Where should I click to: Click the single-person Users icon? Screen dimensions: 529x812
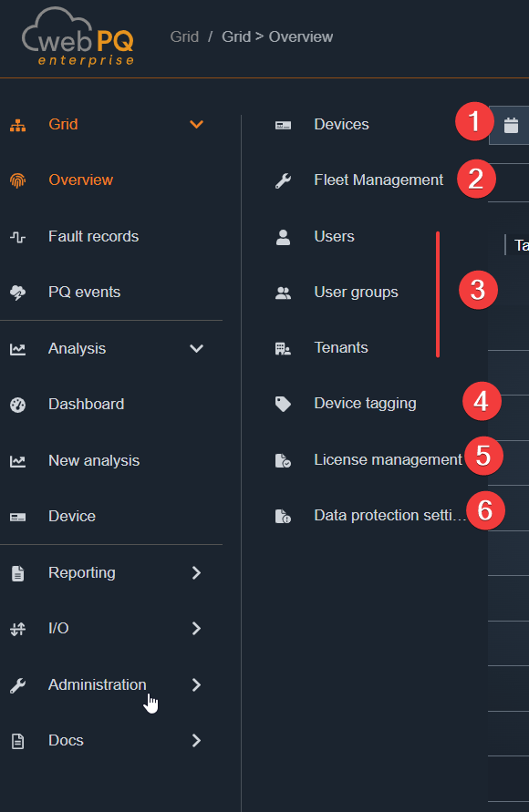pos(282,236)
